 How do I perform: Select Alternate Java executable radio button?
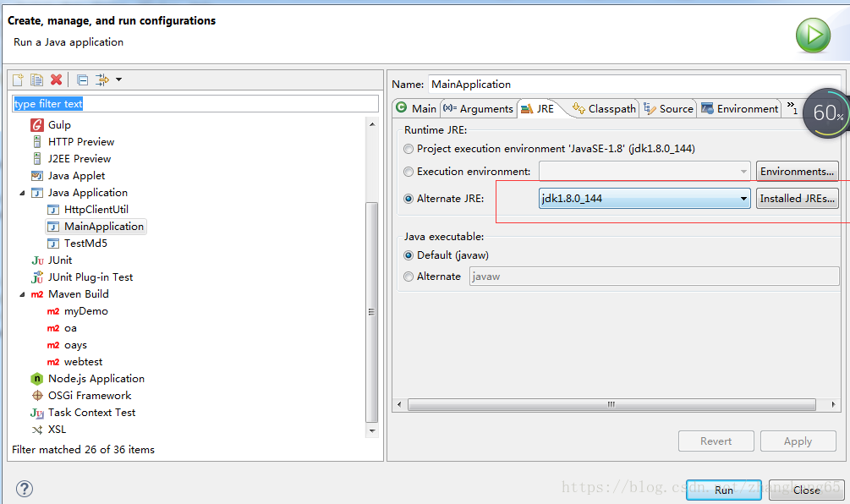coord(409,277)
